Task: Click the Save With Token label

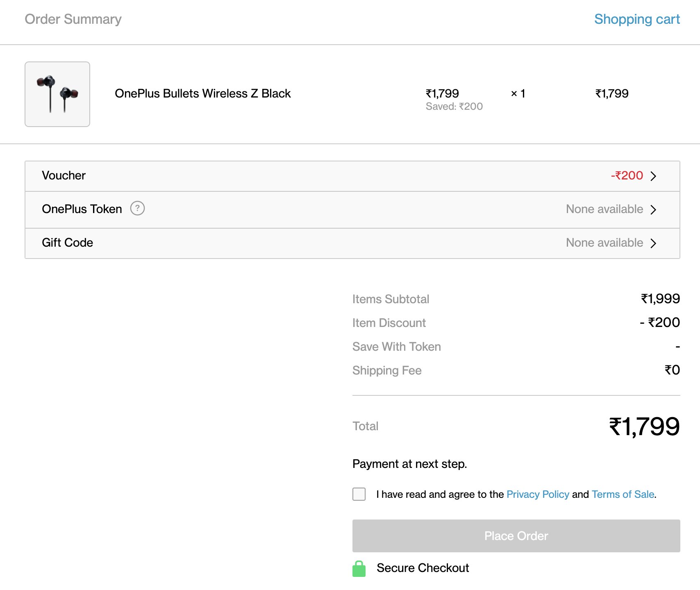Action: pos(397,347)
